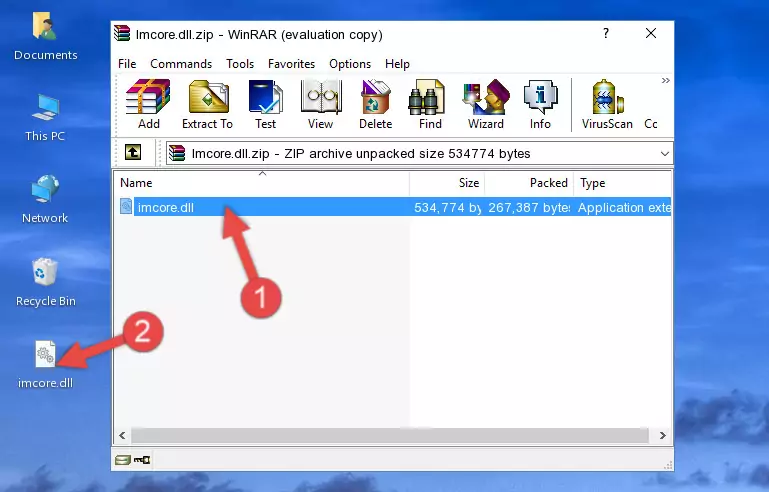Click the horizontal scrollbar thumb

[x=390, y=435]
